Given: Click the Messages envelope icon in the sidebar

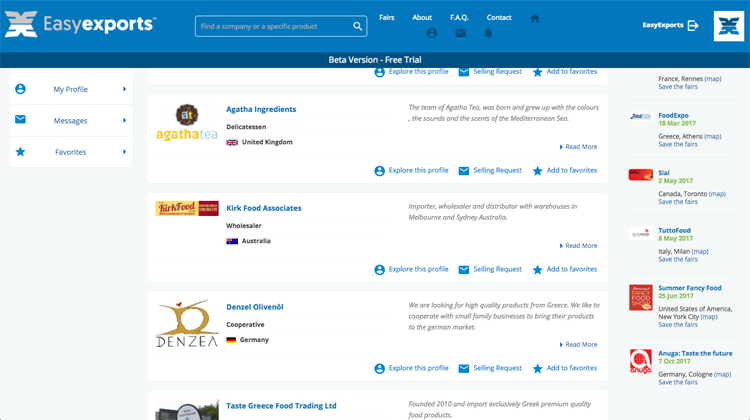Looking at the screenshot, I should coord(20,120).
